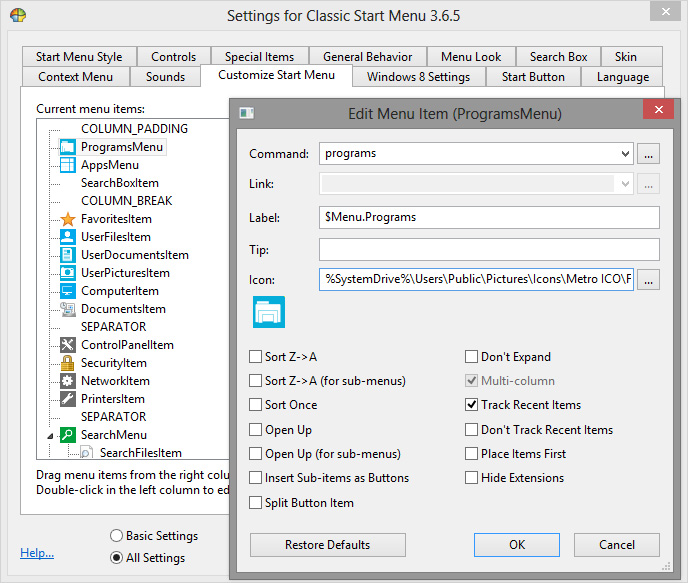Open the Help link
688x583 pixels.
tap(37, 553)
